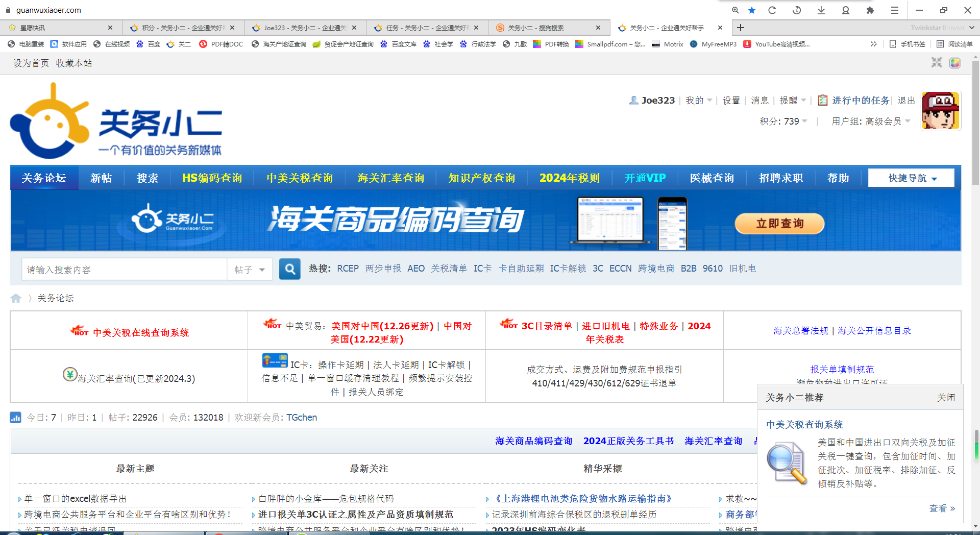Click the 关务小二 site logo
Viewport: 980px width, 535px height.
(116, 121)
